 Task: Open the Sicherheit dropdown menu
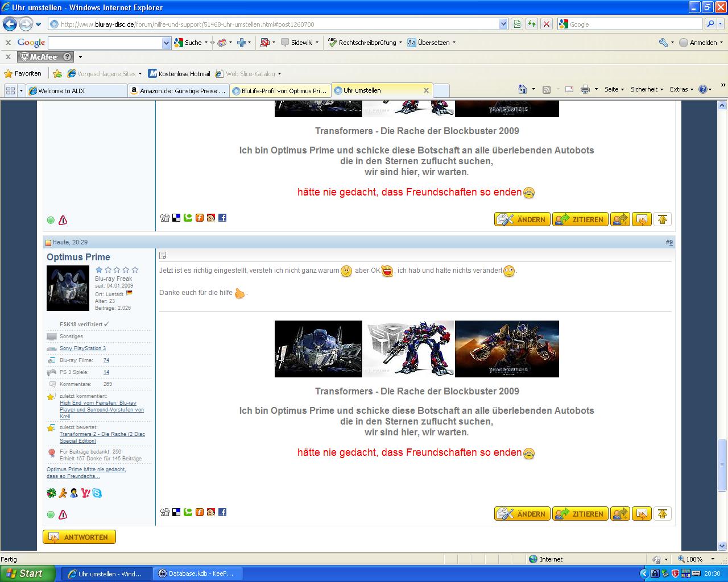[647, 89]
